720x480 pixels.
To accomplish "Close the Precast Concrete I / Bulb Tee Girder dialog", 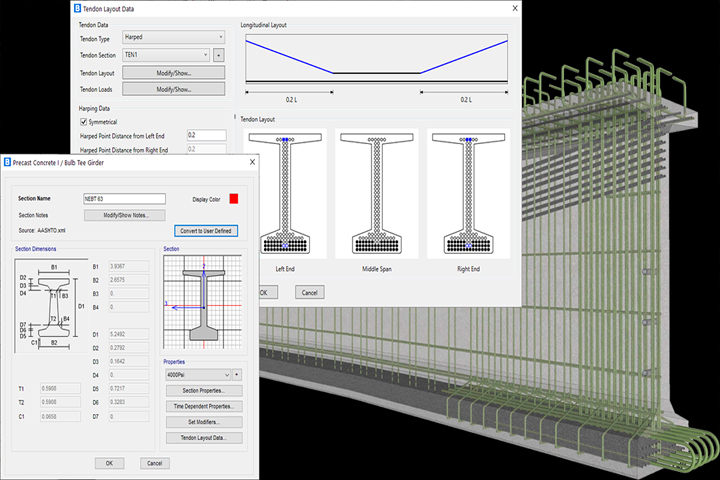I will coord(252,162).
